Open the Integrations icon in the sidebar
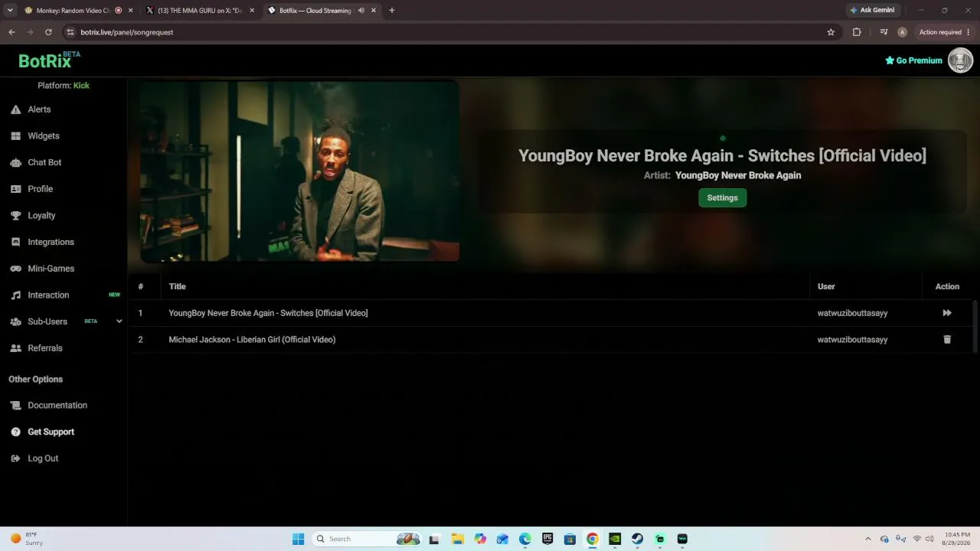The image size is (980, 551). click(15, 242)
